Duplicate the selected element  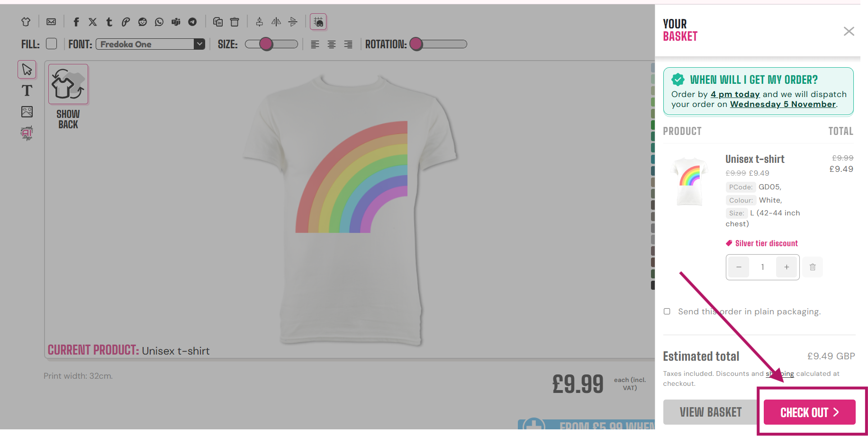click(218, 22)
